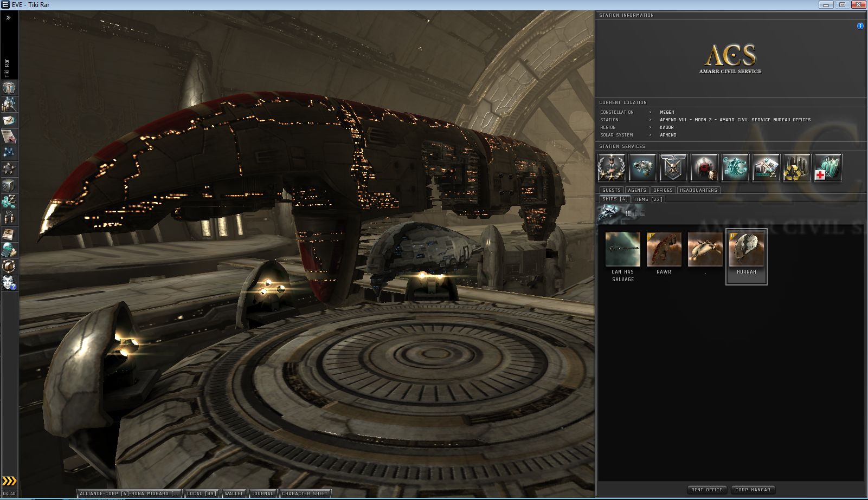Open People & Places sidebar icon
Viewport: 868px width, 500px height.
click(x=9, y=103)
